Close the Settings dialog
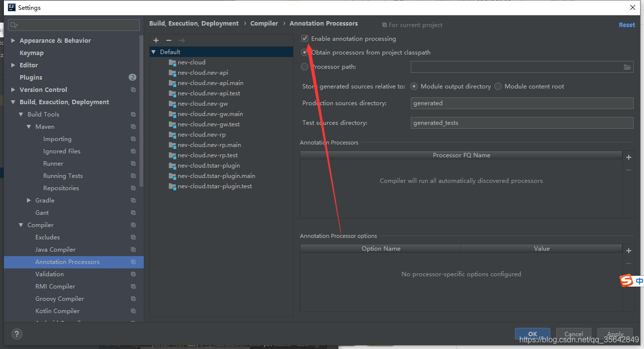Screen dimensions: 644x349 (633, 7)
